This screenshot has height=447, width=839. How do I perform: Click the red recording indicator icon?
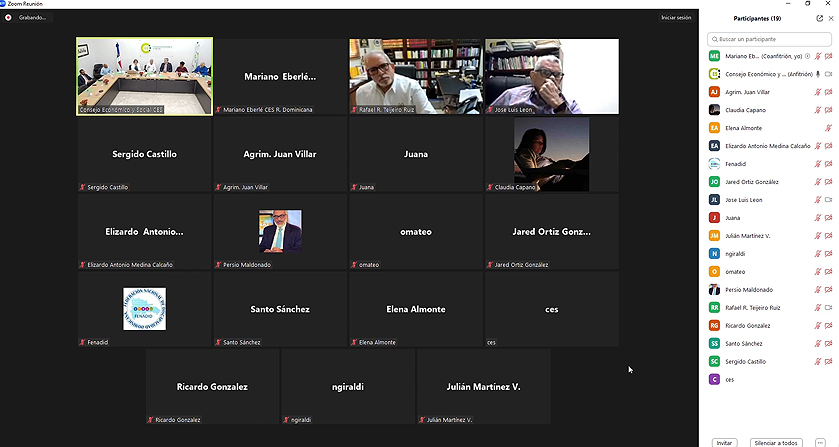coord(8,18)
